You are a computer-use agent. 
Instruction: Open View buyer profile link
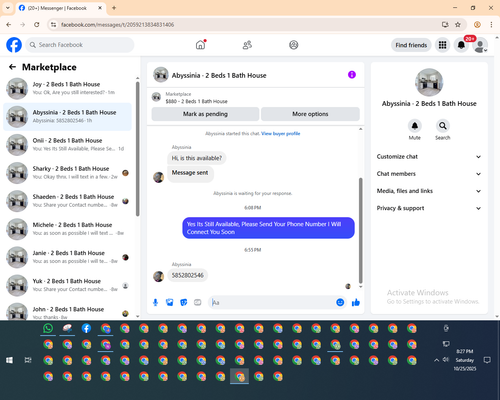(281, 134)
